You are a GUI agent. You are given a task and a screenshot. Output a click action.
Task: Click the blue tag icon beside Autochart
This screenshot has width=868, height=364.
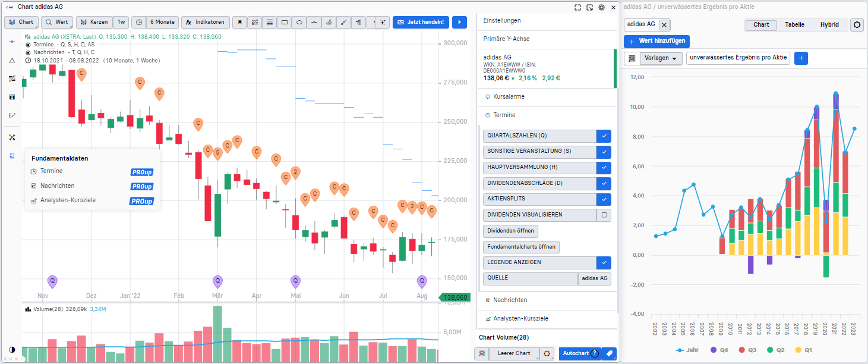click(609, 353)
